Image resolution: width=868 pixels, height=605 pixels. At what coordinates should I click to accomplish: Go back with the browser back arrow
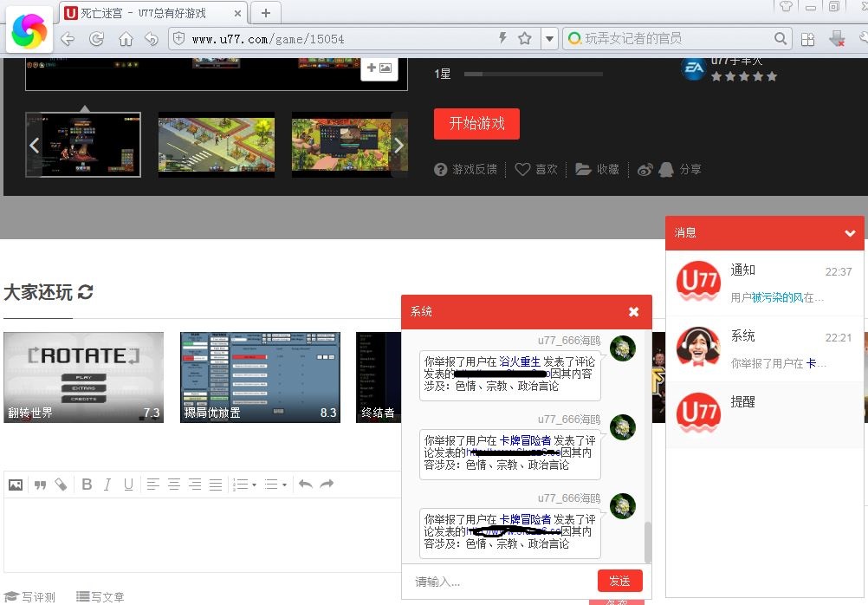click(68, 39)
